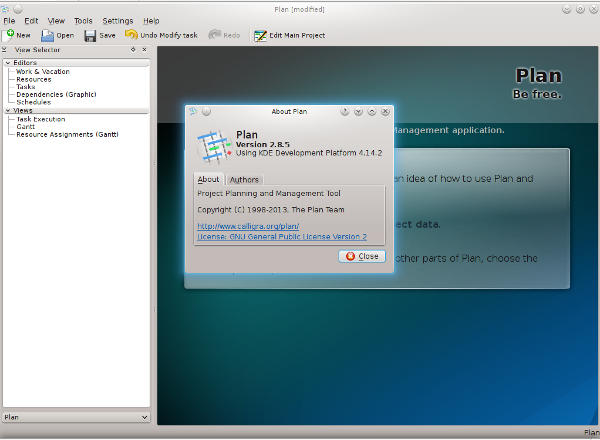Image resolution: width=600 pixels, height=440 pixels.
Task: Collapse the Editors tree group
Action: [8, 63]
